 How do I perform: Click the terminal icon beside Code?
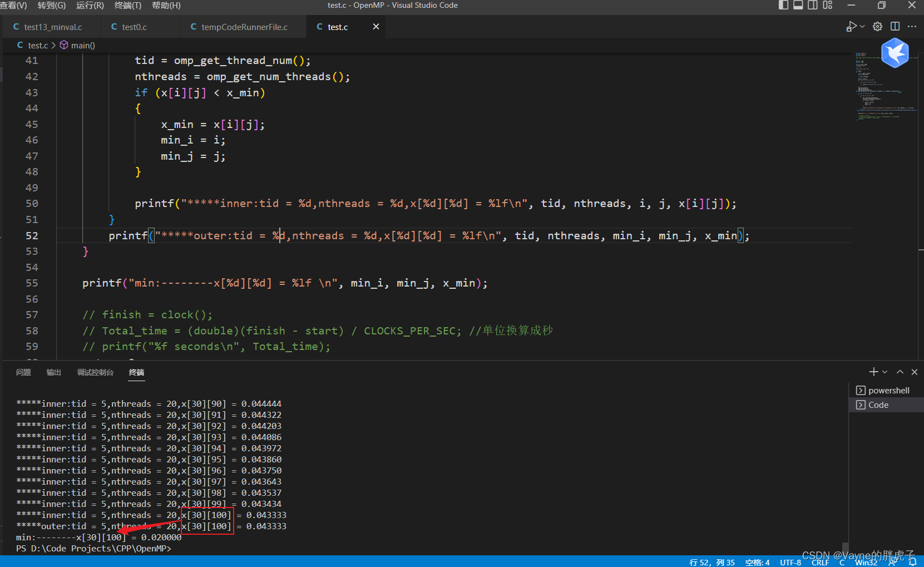(x=861, y=405)
